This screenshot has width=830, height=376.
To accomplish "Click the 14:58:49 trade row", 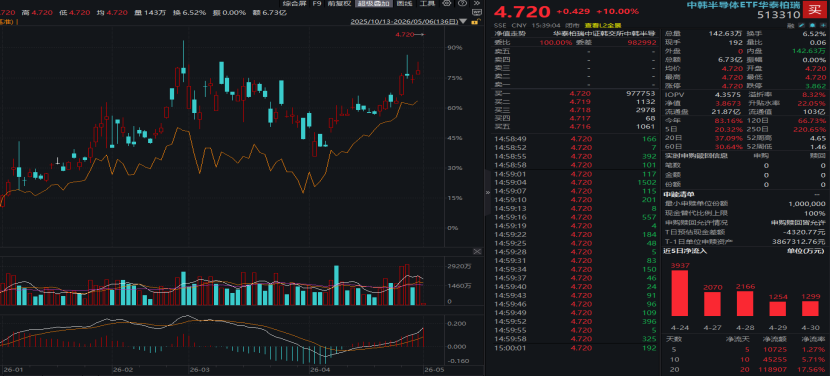I will tap(576, 139).
